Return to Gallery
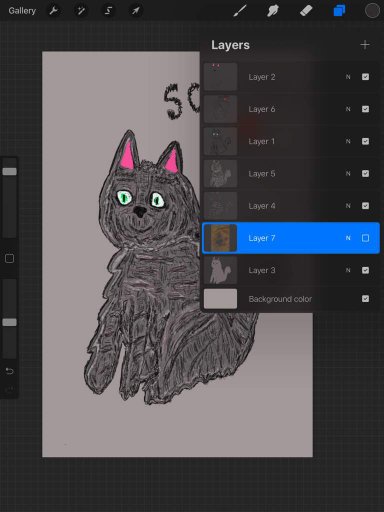Viewport: 384px width, 512px height. coord(22,11)
